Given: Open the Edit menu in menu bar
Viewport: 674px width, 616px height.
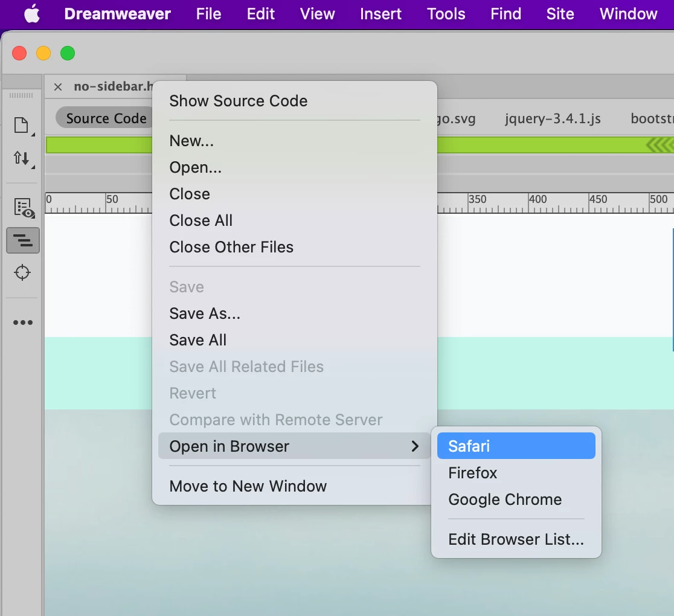Looking at the screenshot, I should [260, 14].
